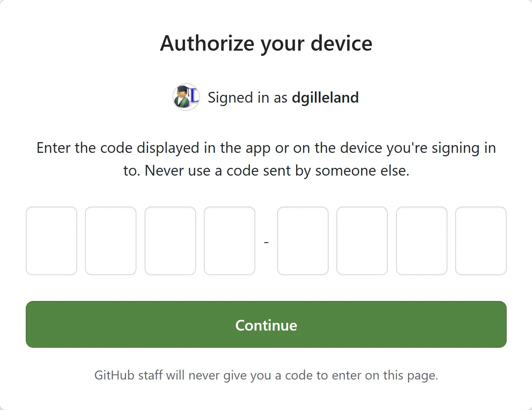Click the third code entry box

coord(170,240)
